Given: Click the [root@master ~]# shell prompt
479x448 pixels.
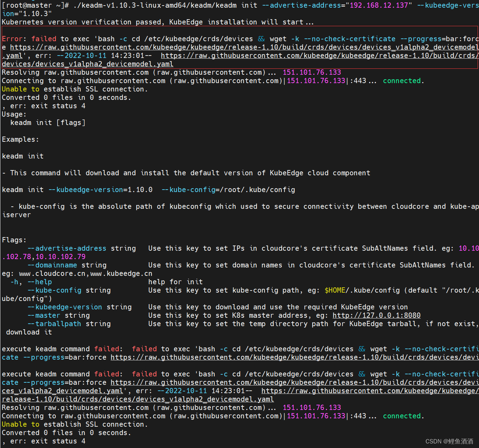Looking at the screenshot, I should (x=36, y=5).
